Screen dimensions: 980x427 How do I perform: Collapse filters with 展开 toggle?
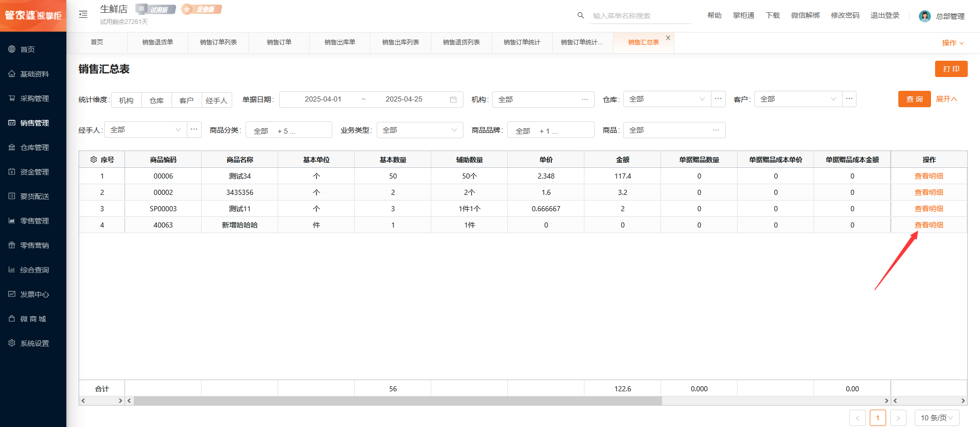946,99
